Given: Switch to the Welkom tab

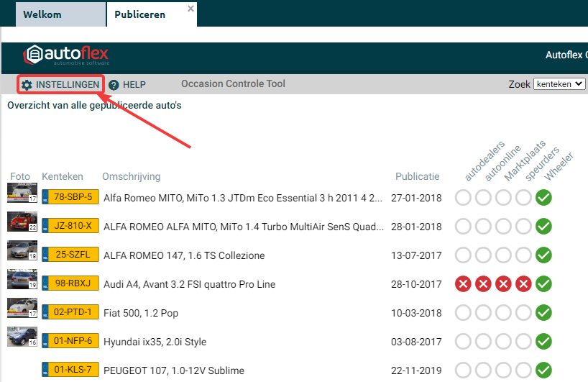Looking at the screenshot, I should [x=42, y=14].
